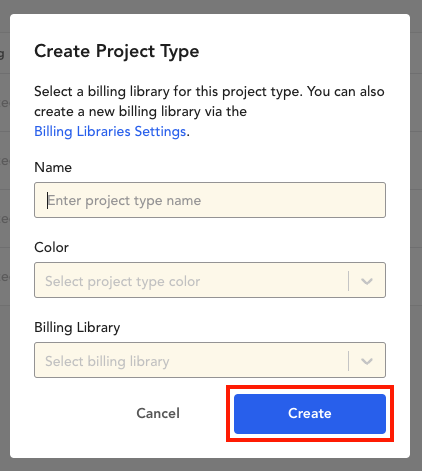Click the Color field label
This screenshot has width=422, height=471.
point(51,247)
